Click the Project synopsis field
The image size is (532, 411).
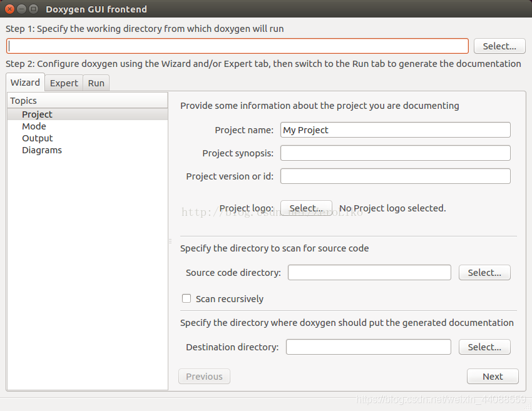(x=395, y=153)
